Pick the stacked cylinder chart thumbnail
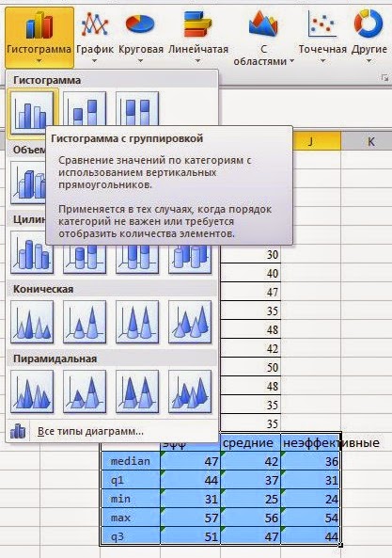Image resolution: width=392 pixels, height=558 pixels. point(85,260)
